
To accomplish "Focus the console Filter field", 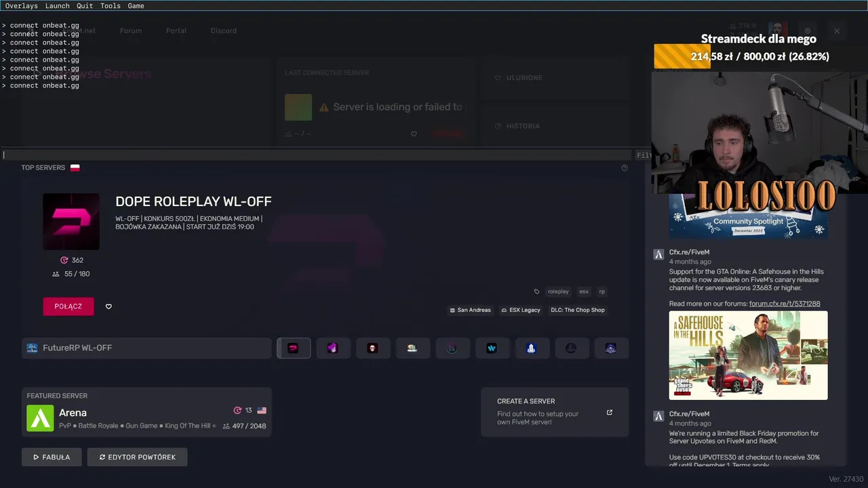I will [x=644, y=155].
